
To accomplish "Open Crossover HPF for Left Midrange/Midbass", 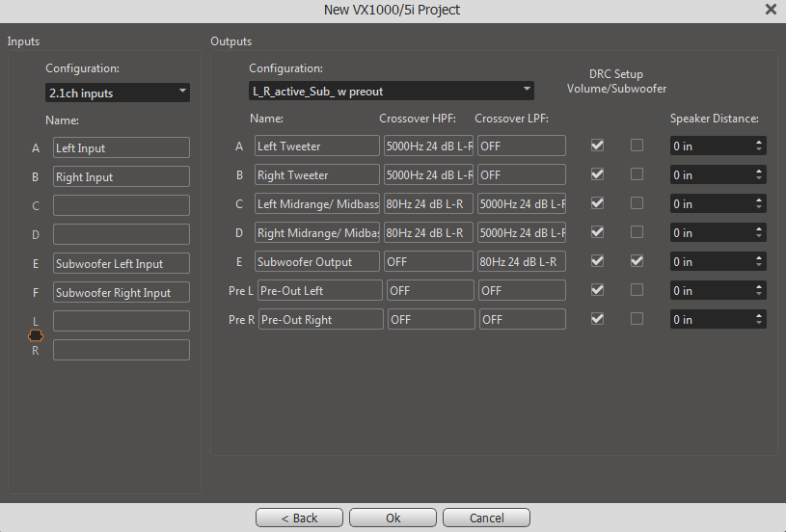I will coord(428,204).
